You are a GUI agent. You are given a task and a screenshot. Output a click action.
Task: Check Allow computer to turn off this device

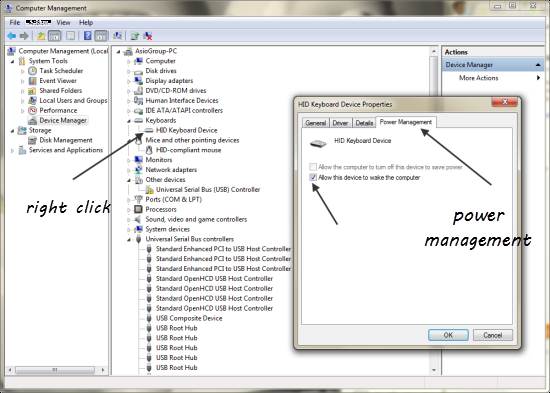(313, 167)
